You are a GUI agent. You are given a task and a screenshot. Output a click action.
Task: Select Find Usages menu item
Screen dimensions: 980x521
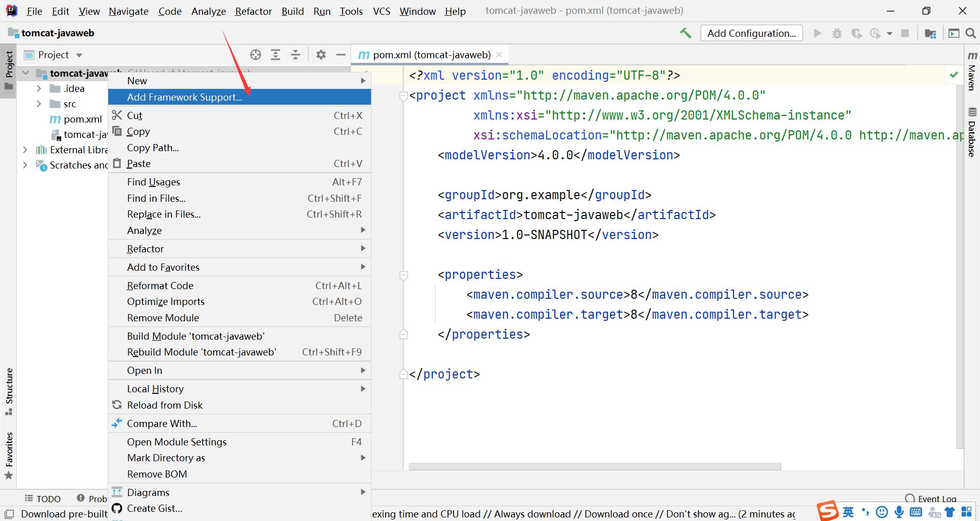coord(239,182)
